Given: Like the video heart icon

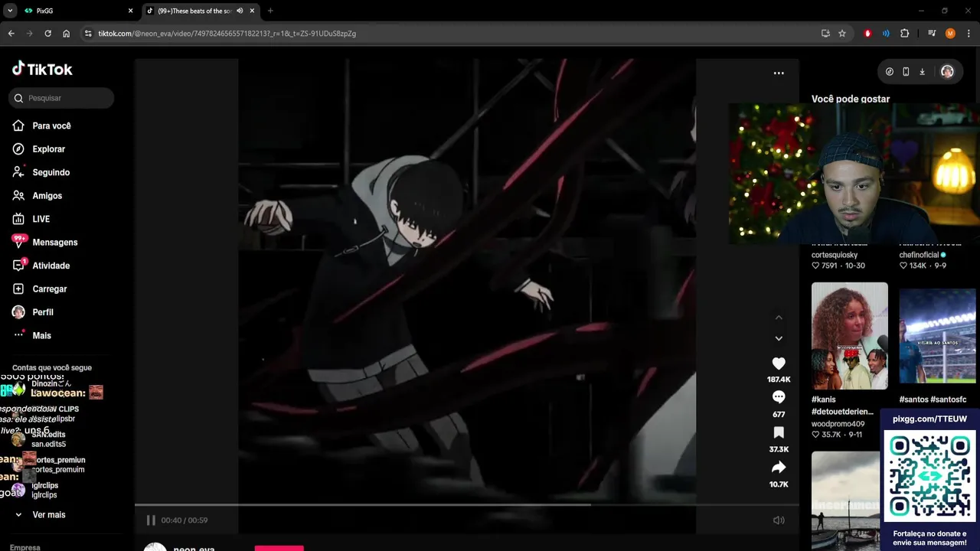Looking at the screenshot, I should [779, 364].
